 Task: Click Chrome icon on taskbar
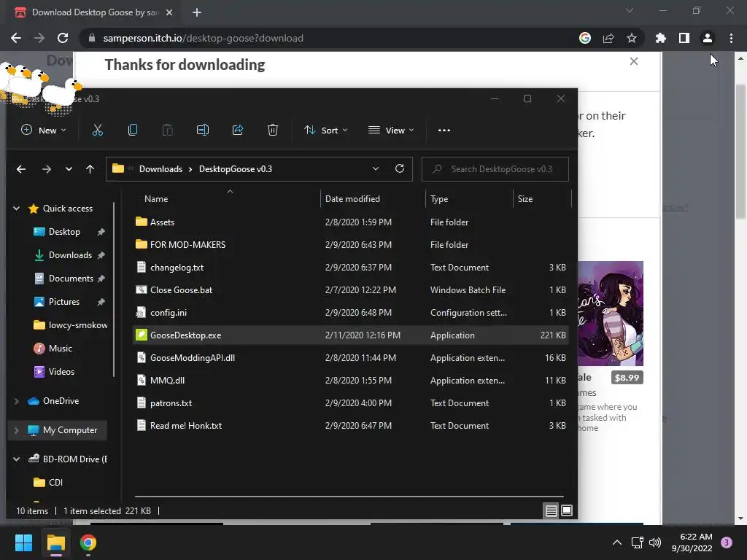pos(88,542)
